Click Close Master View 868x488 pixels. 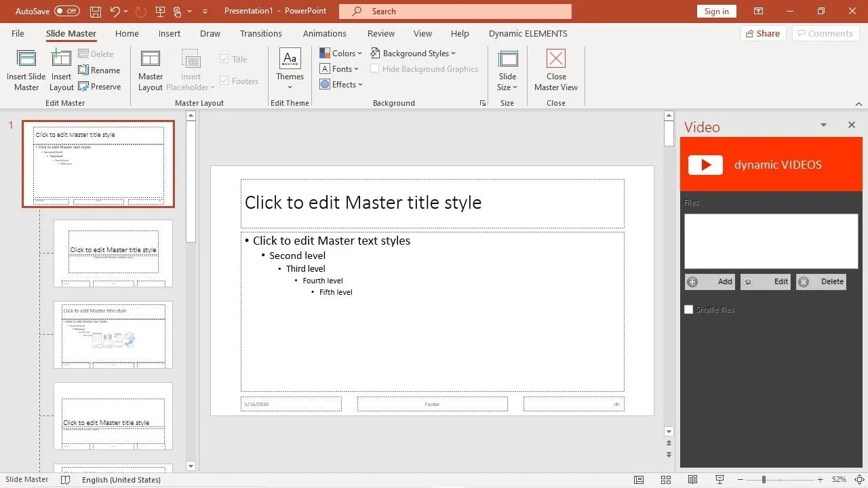pyautogui.click(x=556, y=70)
